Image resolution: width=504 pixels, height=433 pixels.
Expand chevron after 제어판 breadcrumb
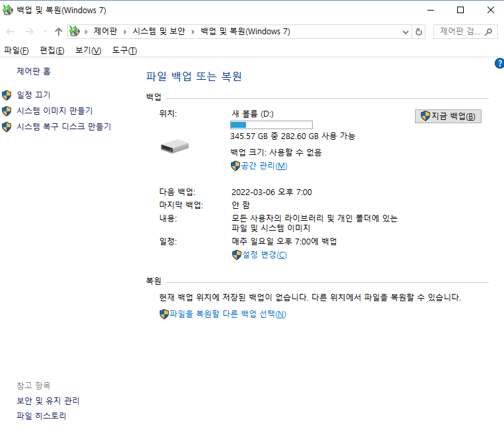125,32
